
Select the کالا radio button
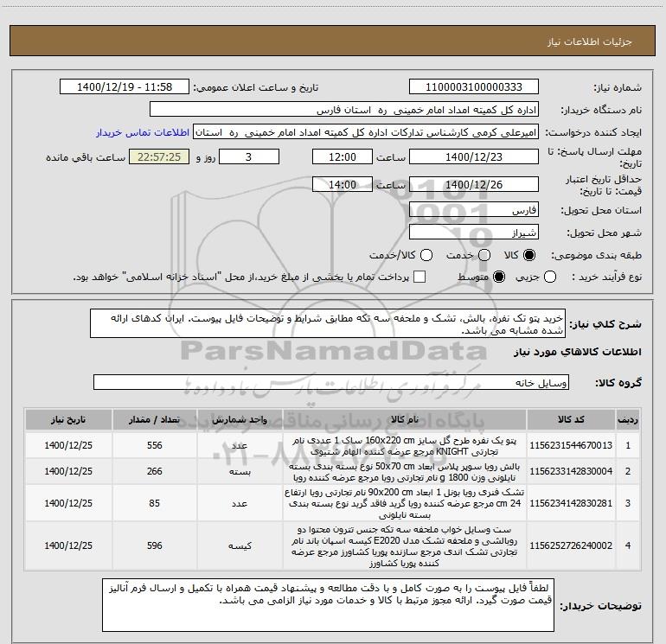point(529,255)
